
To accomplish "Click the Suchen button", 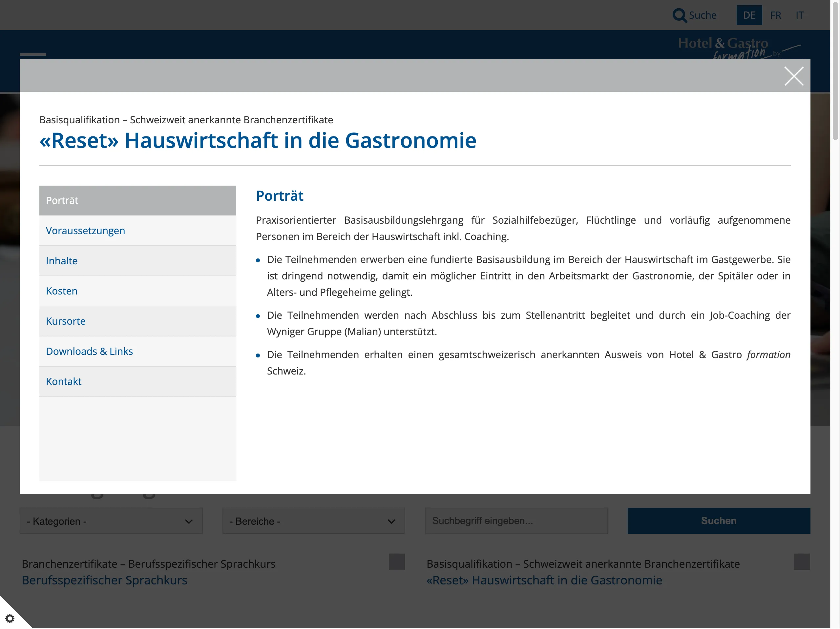I will click(719, 521).
